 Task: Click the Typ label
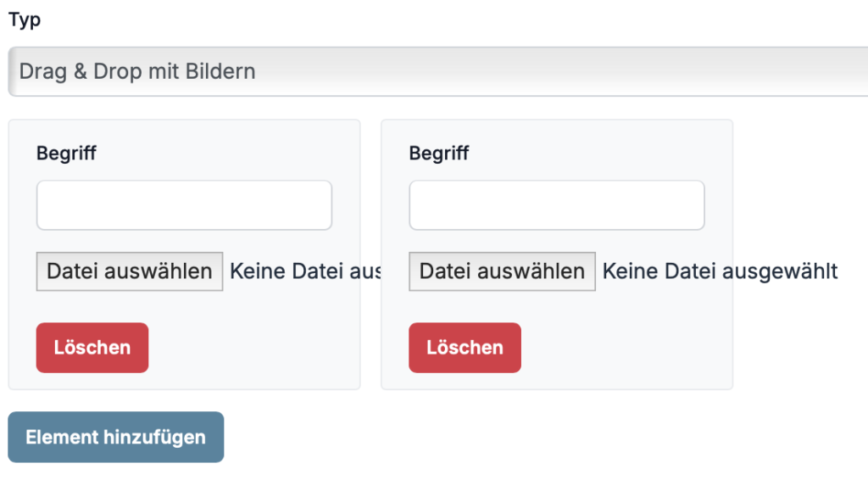tap(25, 20)
